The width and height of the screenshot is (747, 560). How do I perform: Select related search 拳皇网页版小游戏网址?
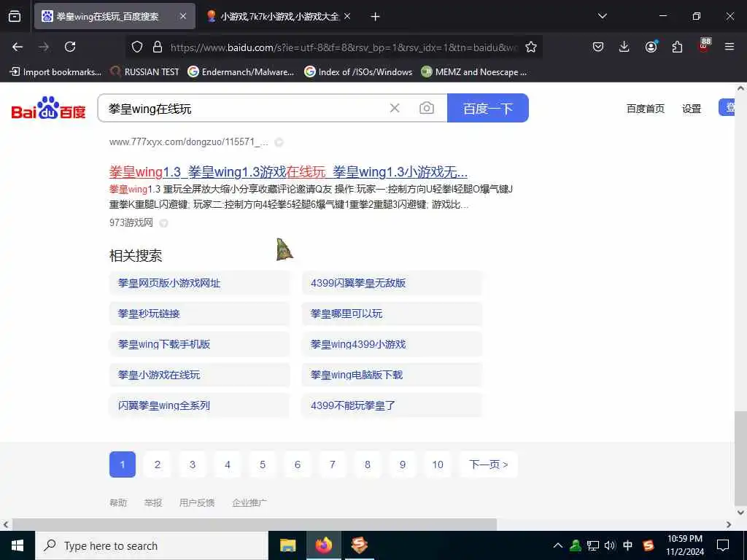(200, 283)
